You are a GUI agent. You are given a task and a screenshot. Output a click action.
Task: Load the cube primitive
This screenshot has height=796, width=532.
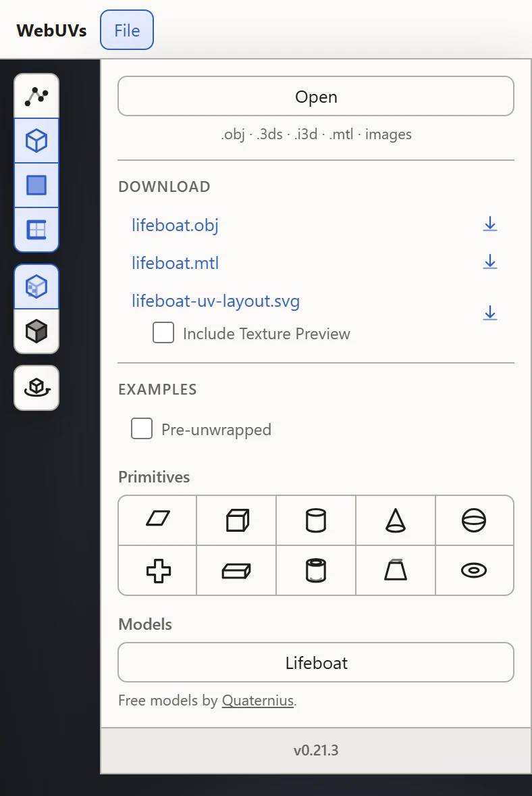(237, 520)
